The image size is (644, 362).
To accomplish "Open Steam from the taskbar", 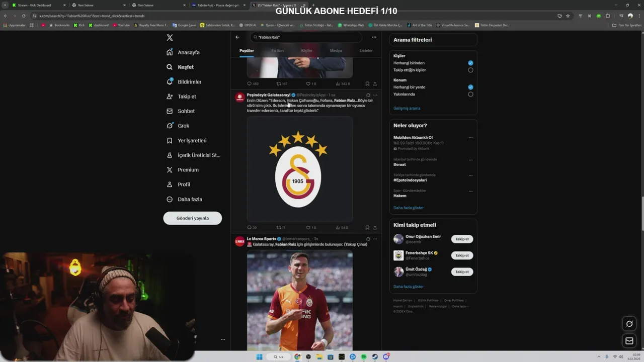I will point(375,356).
